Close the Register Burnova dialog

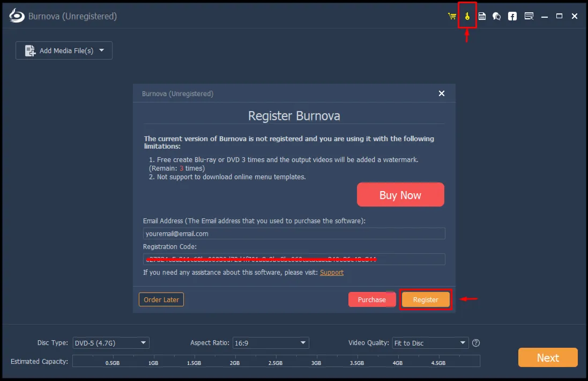click(x=442, y=93)
